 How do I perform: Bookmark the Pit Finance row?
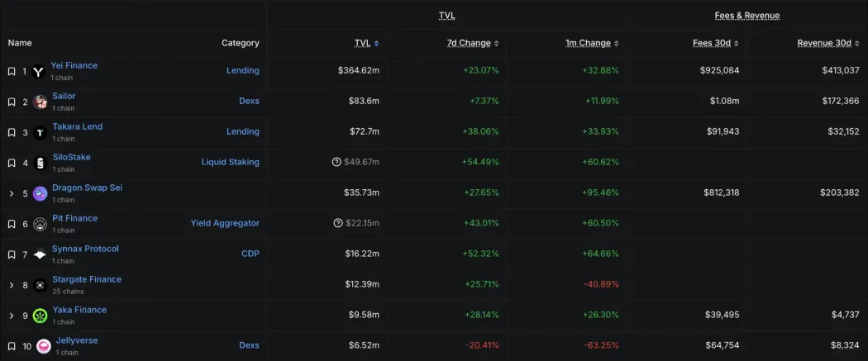tap(12, 225)
